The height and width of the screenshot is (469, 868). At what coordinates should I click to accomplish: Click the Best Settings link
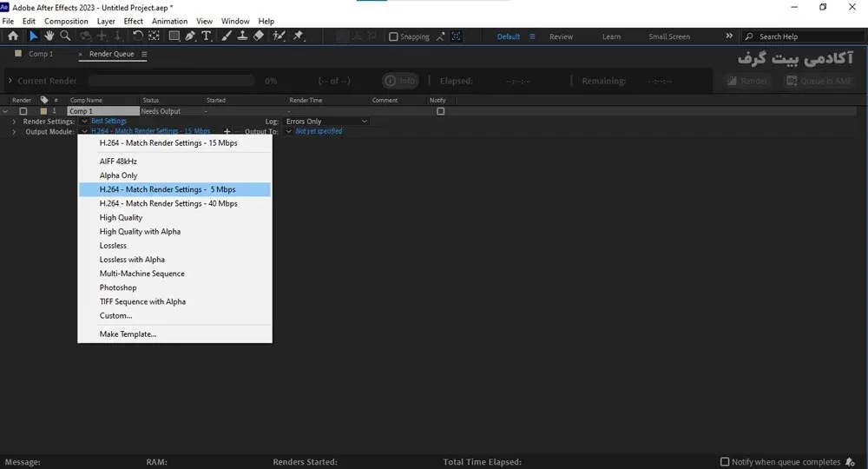(108, 121)
